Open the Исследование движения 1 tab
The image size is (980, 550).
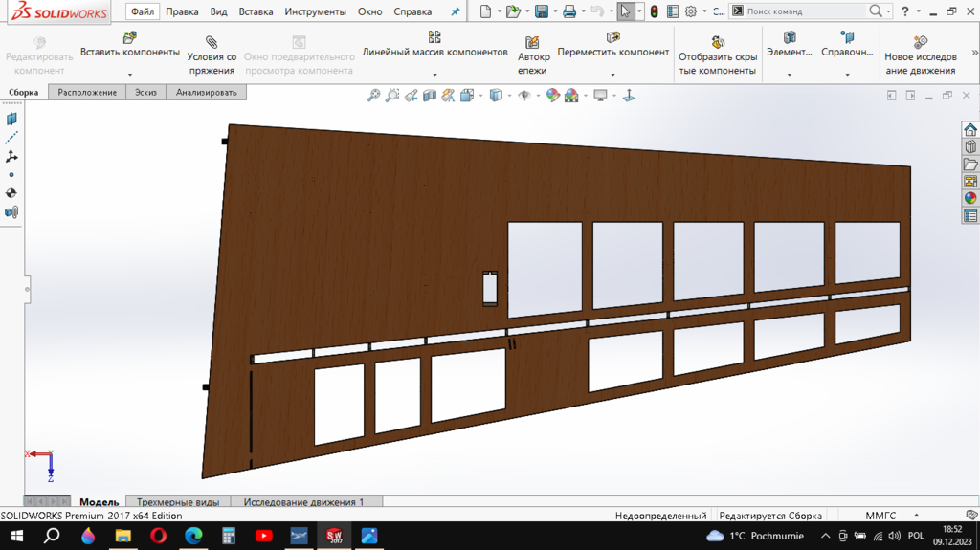coord(303,501)
